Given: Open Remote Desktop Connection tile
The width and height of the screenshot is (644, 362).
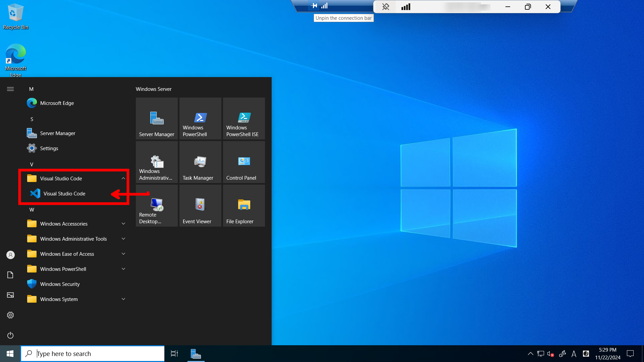Looking at the screenshot, I should pos(157,206).
